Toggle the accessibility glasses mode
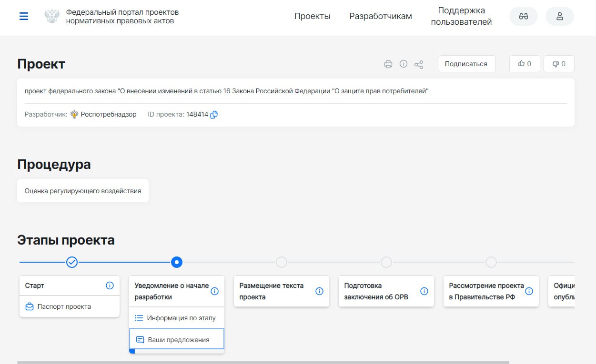Image resolution: width=596 pixels, height=364 pixels. (524, 16)
